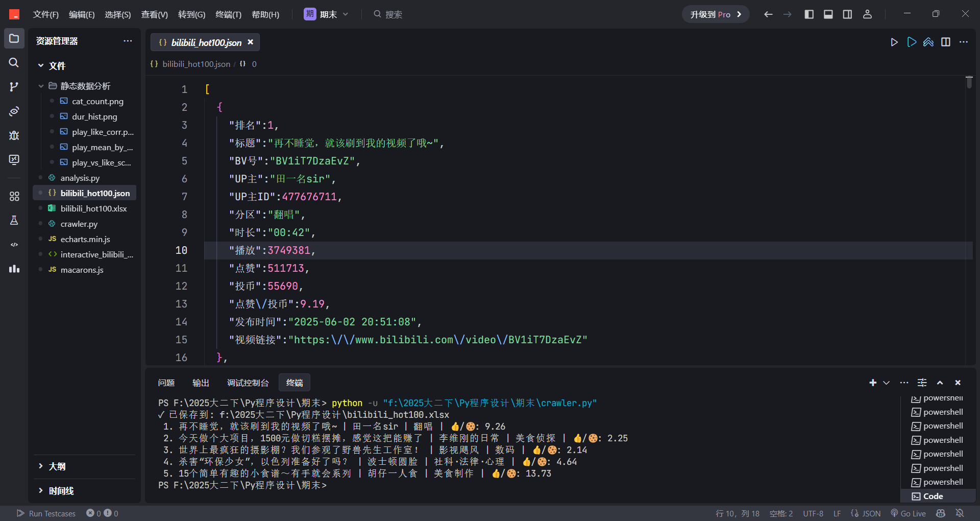
Task: Open analysis.py in the explorer
Action: click(80, 178)
